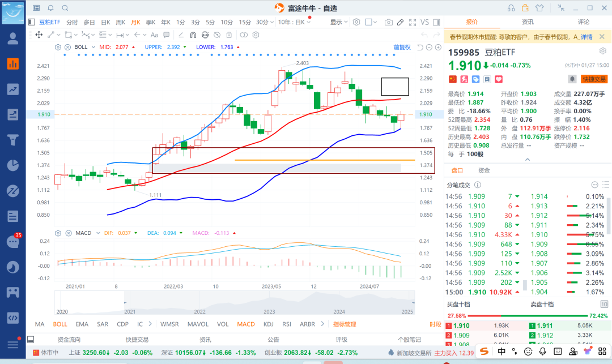Zoom out chart with minus icon

click(429, 47)
